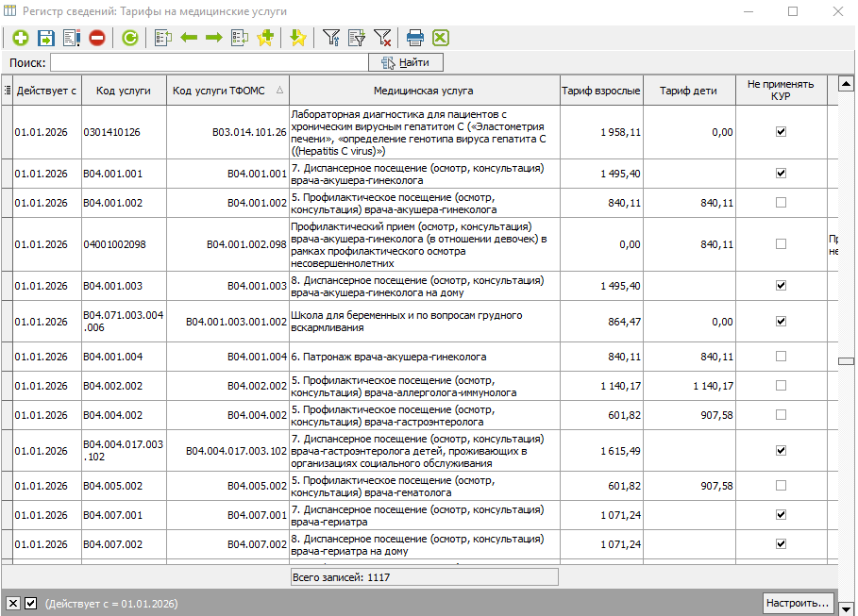Click the 'Тариф взрослые' column header
Screen dimensions: 858x616
coord(601,92)
